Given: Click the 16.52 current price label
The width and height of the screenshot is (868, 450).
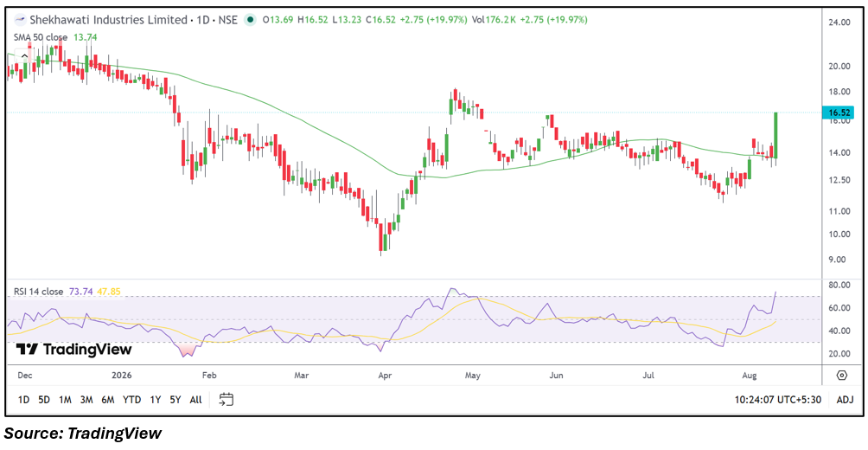Looking at the screenshot, I should click(x=839, y=113).
